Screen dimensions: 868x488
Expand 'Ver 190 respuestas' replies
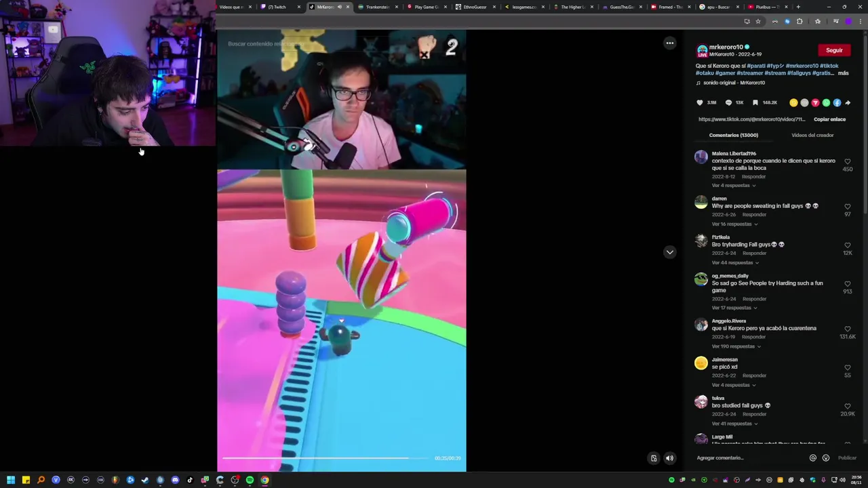click(736, 346)
